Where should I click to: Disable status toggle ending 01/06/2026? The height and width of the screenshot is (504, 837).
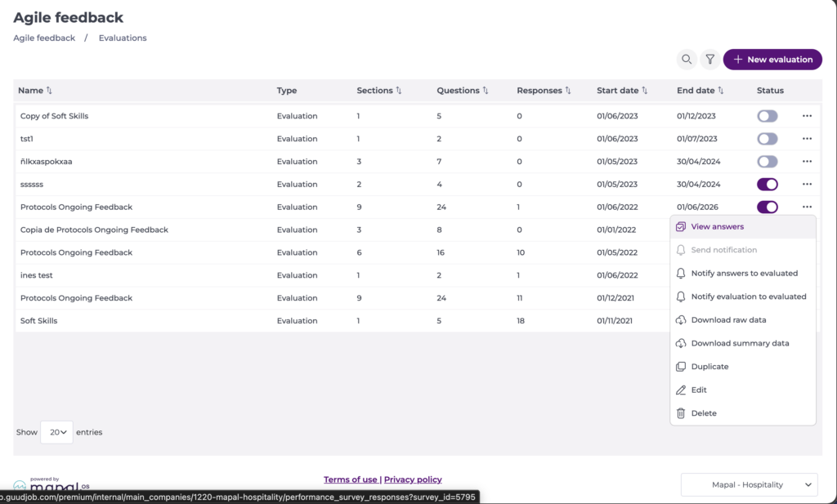pos(767,207)
